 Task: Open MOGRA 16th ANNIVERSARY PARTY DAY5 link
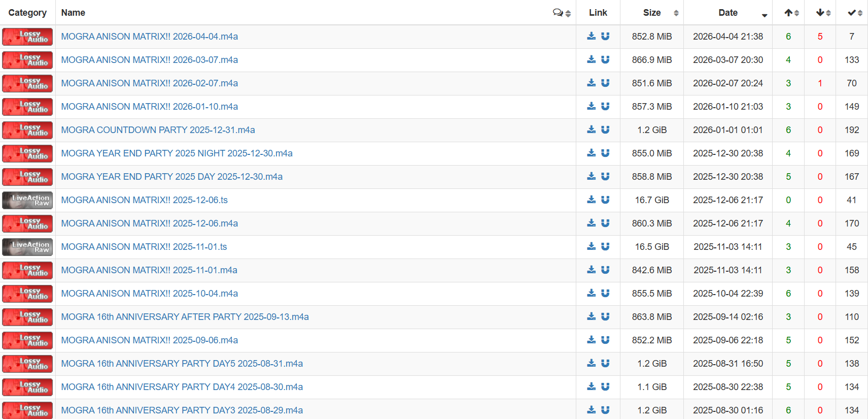point(182,364)
